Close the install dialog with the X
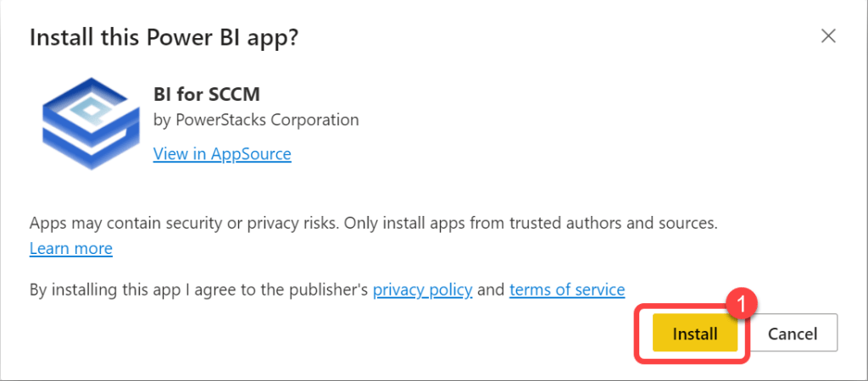The image size is (868, 381). (x=828, y=36)
